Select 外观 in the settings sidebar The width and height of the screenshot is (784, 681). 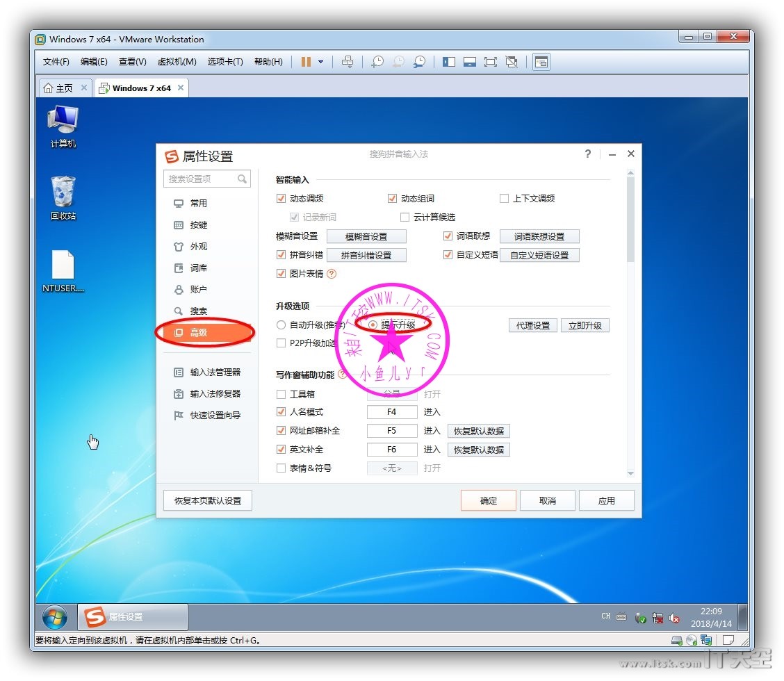(x=198, y=247)
